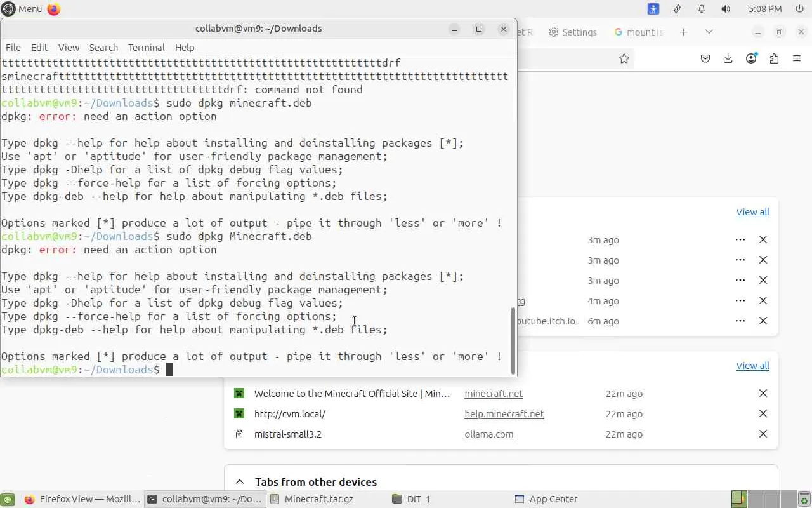Open the terminal Edit menu

click(39, 48)
